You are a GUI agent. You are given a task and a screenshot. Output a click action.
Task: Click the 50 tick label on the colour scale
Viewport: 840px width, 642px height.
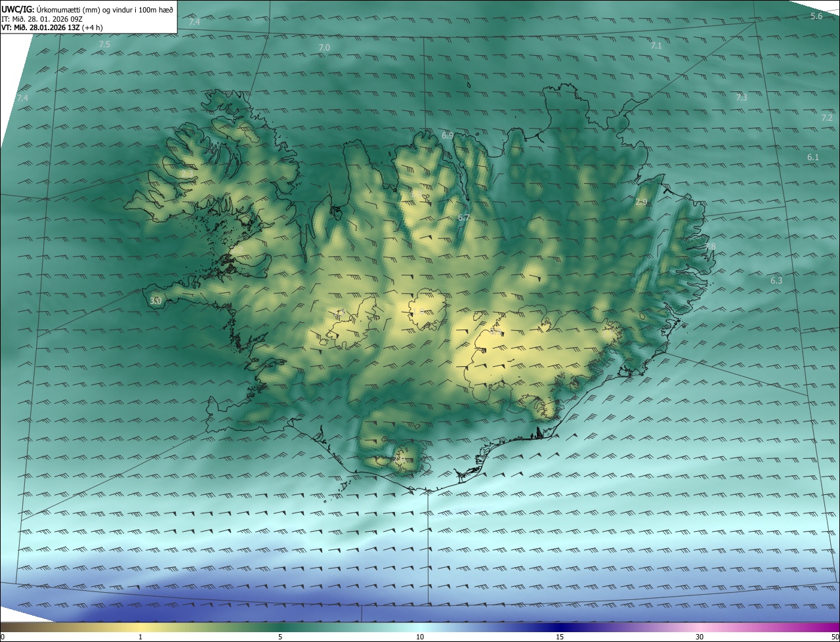pos(835,637)
